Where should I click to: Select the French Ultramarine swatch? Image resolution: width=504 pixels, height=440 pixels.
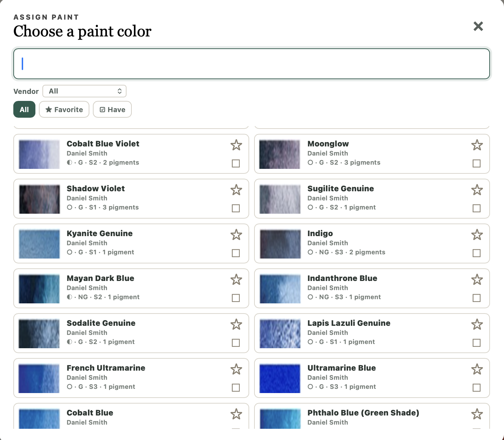[x=39, y=378]
